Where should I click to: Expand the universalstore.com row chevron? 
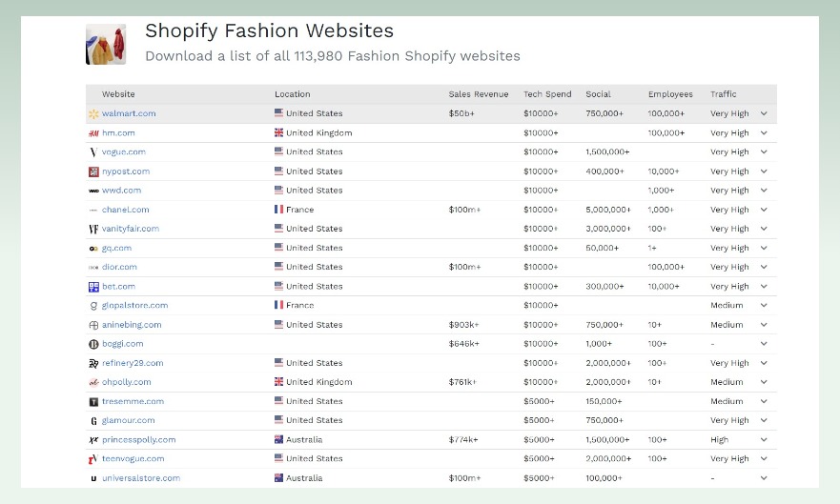click(x=764, y=478)
